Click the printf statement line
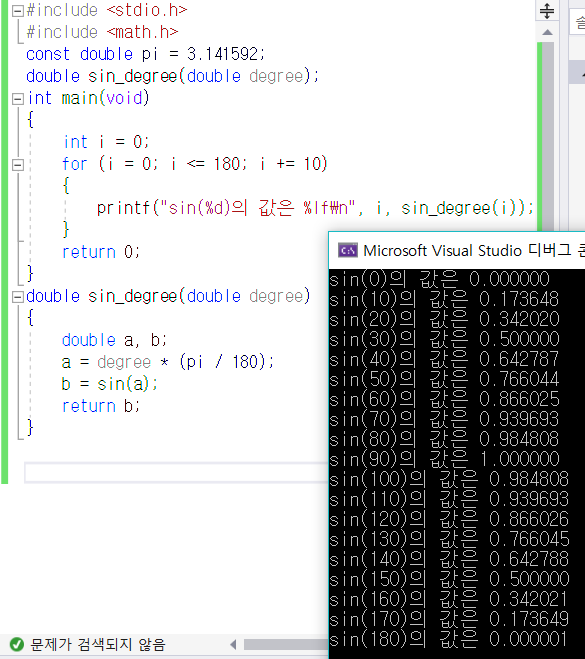This screenshot has height=659, width=585. pos(315,208)
